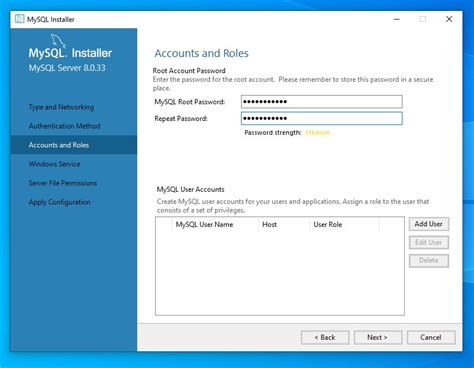
Task: Select Accounts and Roles step in sidebar
Action: (x=73, y=145)
